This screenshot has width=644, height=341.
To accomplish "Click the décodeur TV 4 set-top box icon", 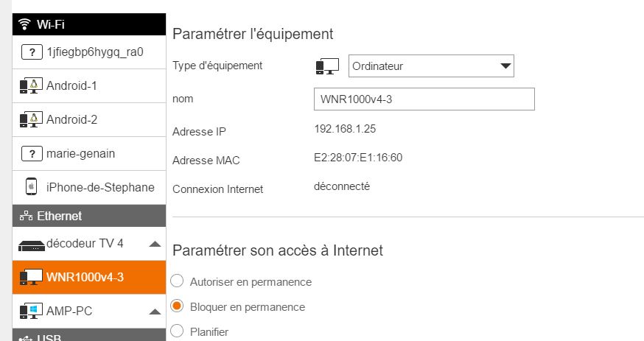I will pyautogui.click(x=32, y=245).
